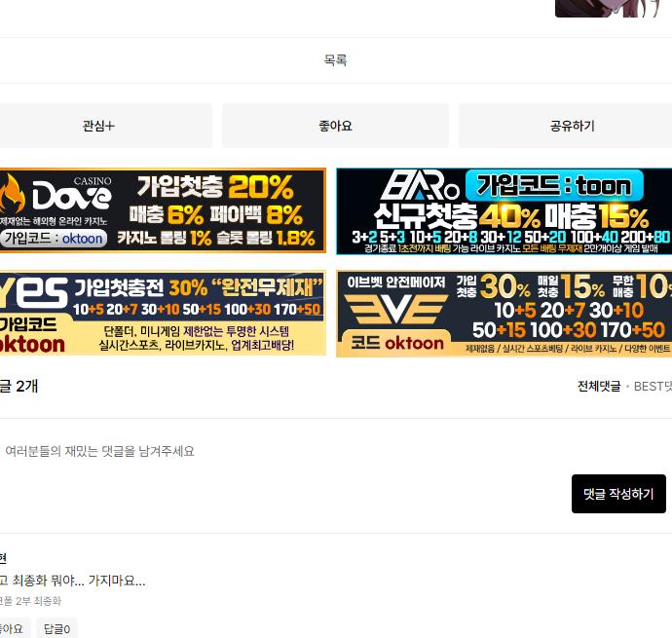Open the 이브벳 EVE 코드 oktoon banner
672x638 pixels.
point(504,314)
